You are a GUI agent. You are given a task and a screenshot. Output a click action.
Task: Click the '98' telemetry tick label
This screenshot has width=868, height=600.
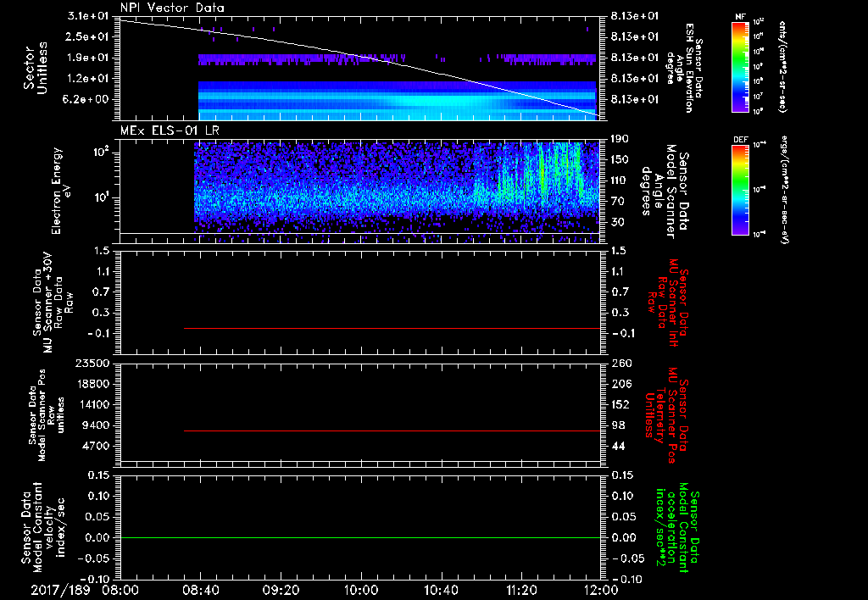coord(618,425)
